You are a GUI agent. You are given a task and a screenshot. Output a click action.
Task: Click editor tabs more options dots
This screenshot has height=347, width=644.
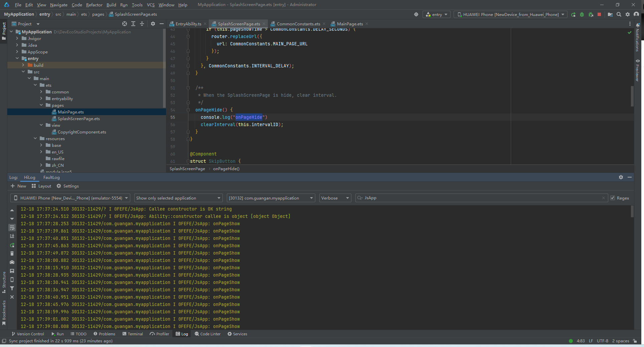[x=630, y=24]
